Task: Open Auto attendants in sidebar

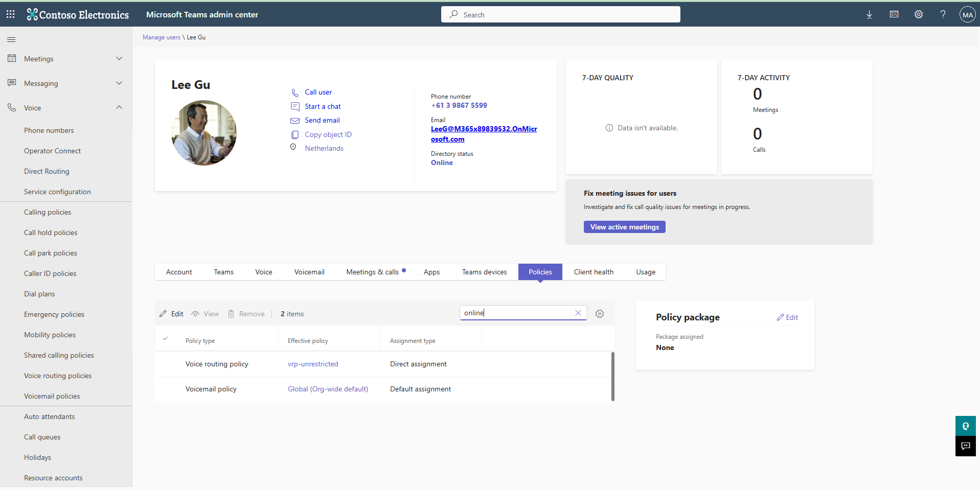Action: tap(49, 416)
